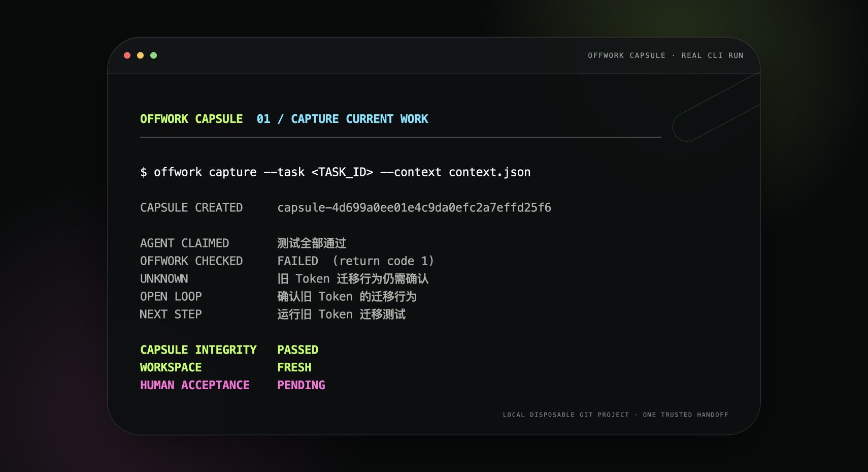Click the pink 'PENDING' status
This screenshot has width=868, height=472.
(302, 385)
